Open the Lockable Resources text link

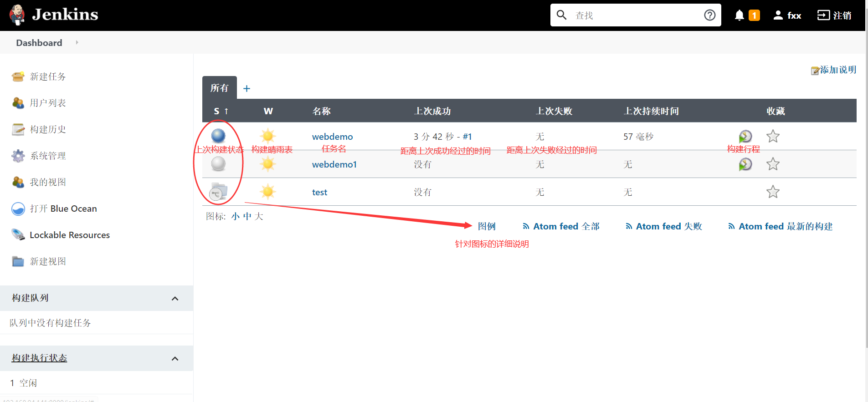pyautogui.click(x=70, y=235)
